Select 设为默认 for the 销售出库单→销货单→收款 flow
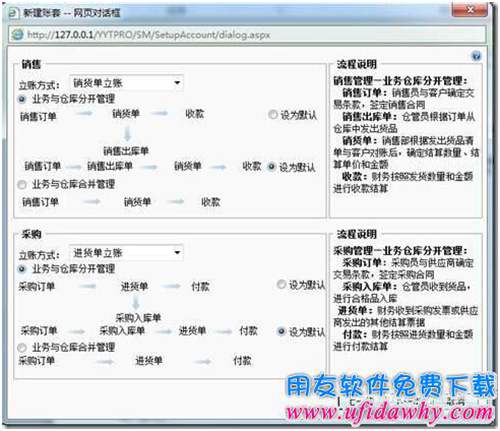 click(272, 167)
